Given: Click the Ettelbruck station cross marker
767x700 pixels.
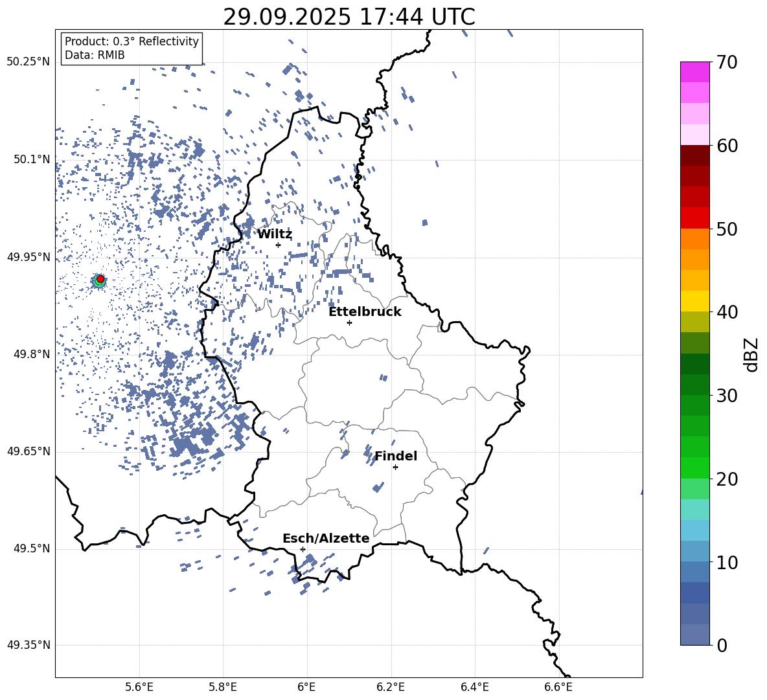Looking at the screenshot, I should pyautogui.click(x=349, y=322).
